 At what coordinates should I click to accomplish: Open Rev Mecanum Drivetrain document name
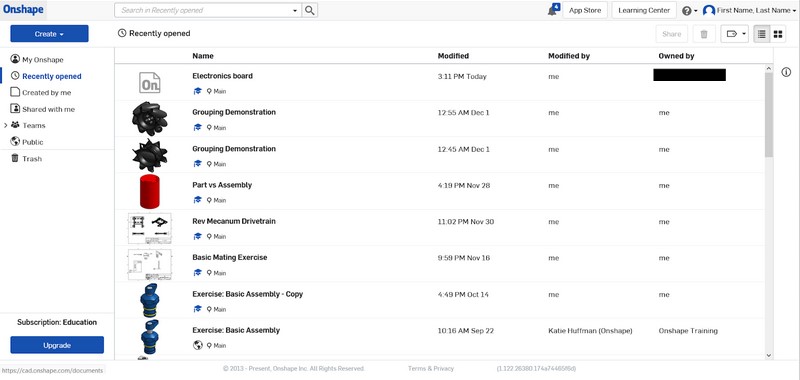tap(234, 221)
